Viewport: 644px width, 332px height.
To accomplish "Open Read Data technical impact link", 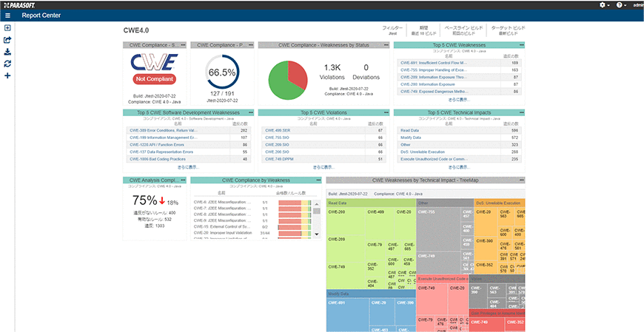I will point(409,130).
